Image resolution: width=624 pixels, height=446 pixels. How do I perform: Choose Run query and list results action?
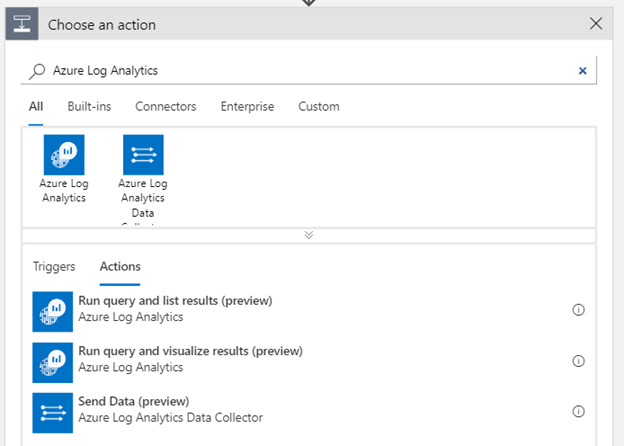pos(175,301)
